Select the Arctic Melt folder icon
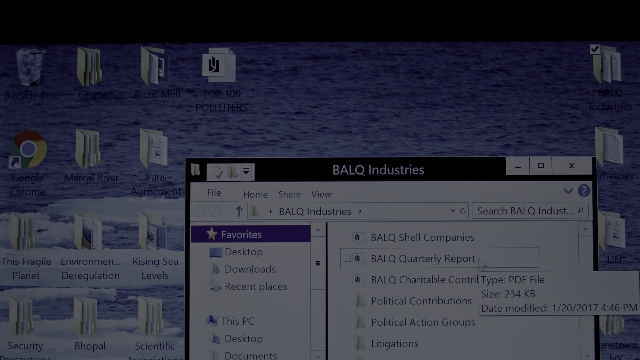Screen dimensions: 640x360 click(x=155, y=66)
